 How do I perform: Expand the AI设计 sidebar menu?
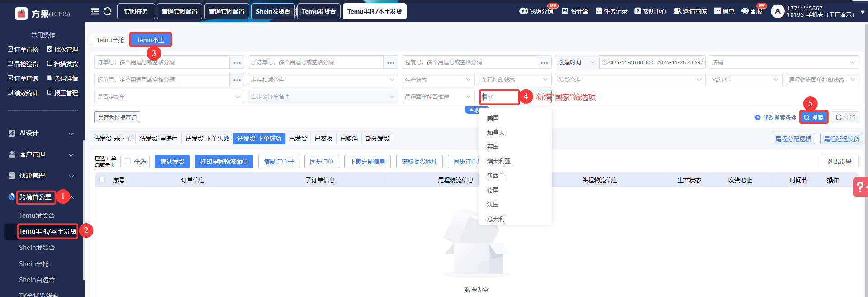pos(41,133)
